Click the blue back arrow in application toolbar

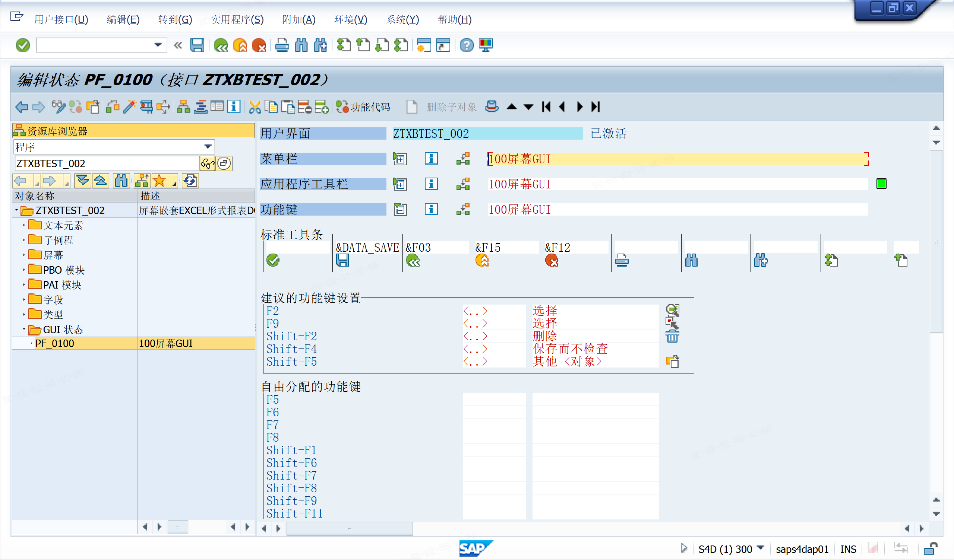(22, 107)
